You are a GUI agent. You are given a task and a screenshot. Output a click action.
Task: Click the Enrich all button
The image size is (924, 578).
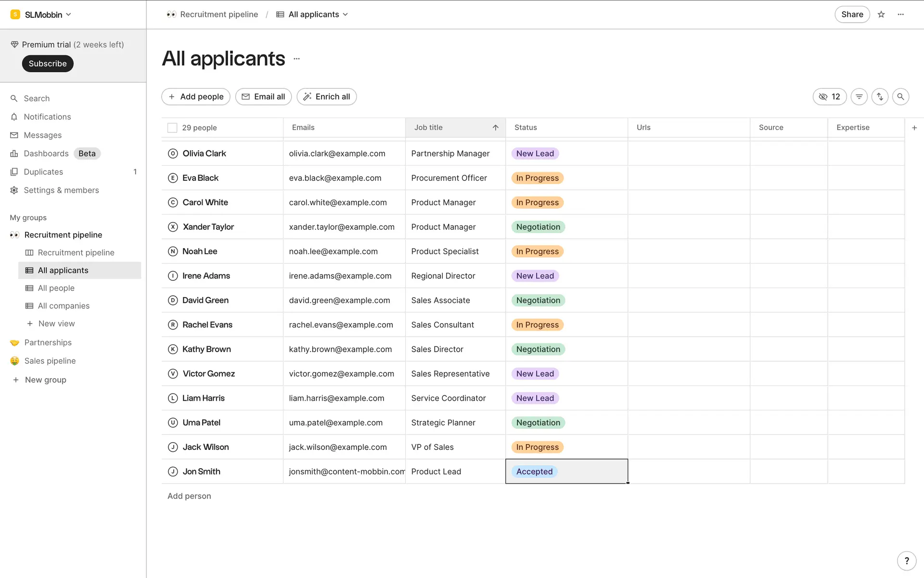pos(326,97)
